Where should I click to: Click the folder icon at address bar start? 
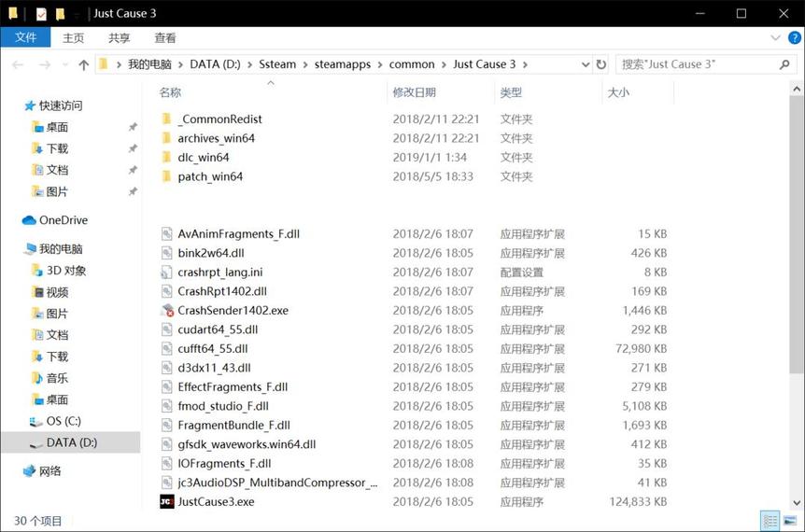point(104,64)
